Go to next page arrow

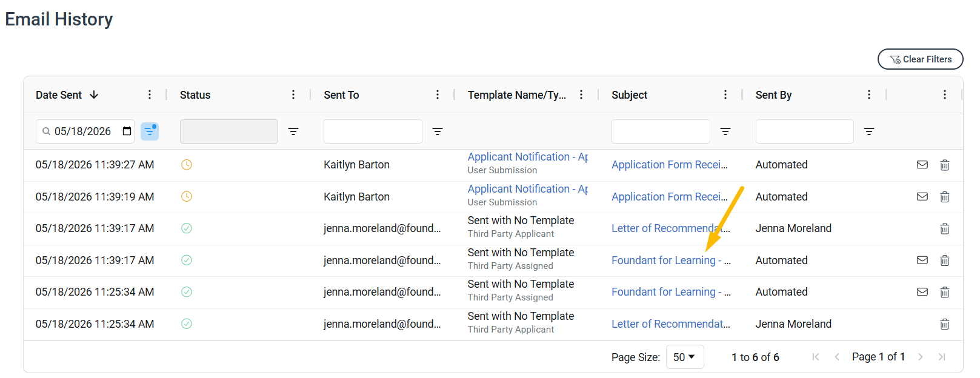(921, 357)
